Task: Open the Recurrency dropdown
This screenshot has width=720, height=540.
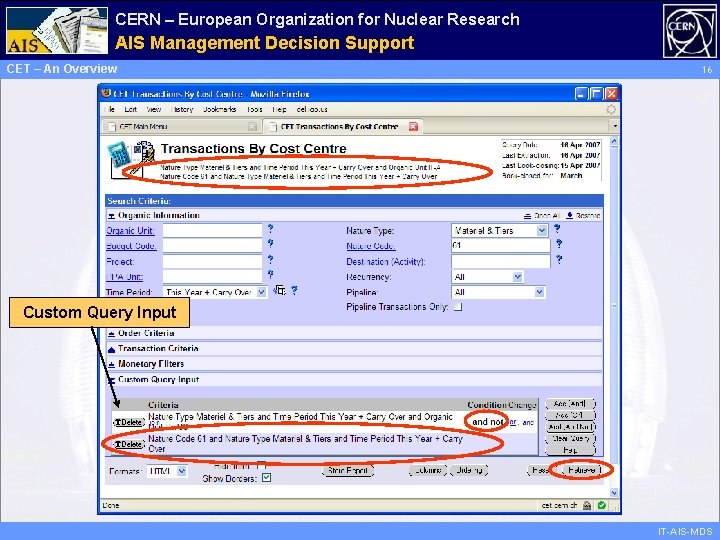Action: (x=518, y=277)
